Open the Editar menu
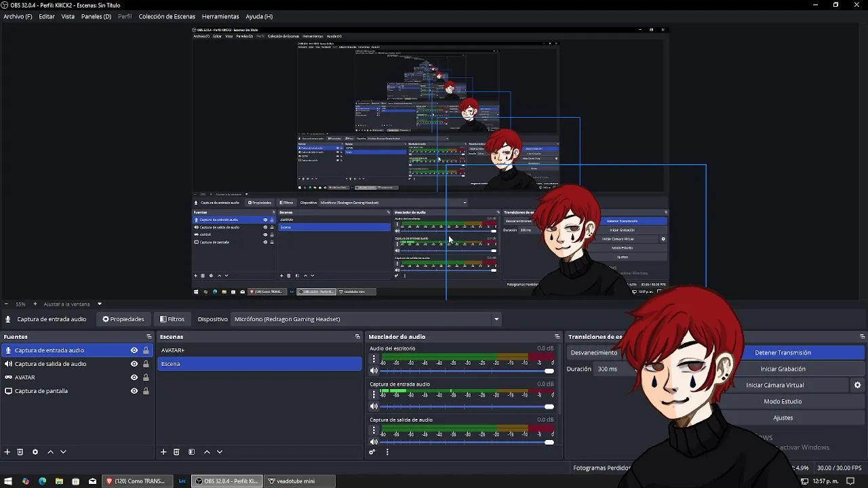This screenshot has height=488, width=868. pos(47,16)
